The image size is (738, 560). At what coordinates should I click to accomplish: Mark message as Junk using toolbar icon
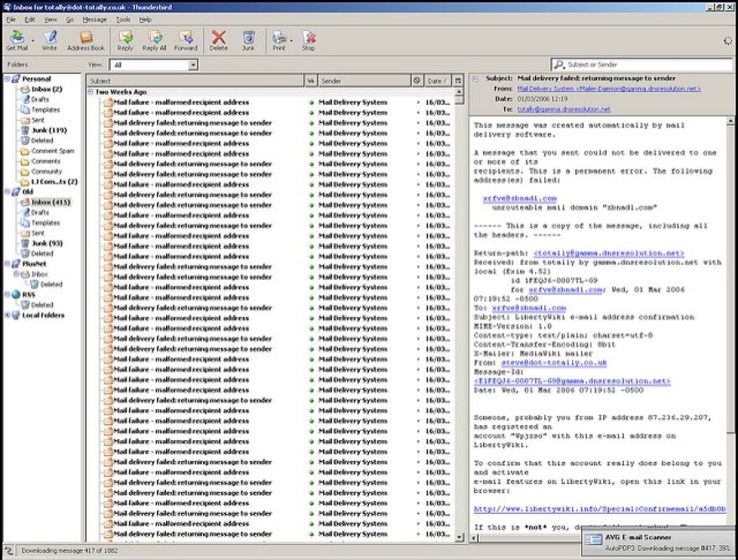[248, 40]
